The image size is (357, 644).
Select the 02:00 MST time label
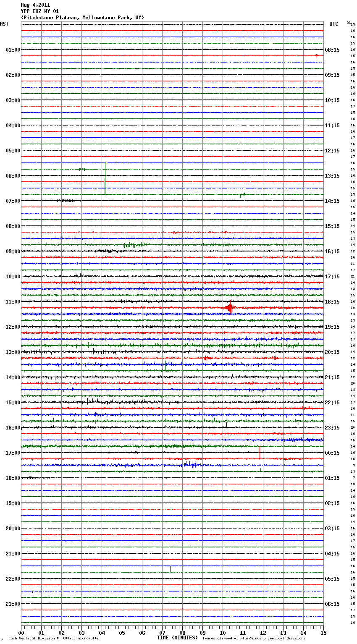[13, 75]
